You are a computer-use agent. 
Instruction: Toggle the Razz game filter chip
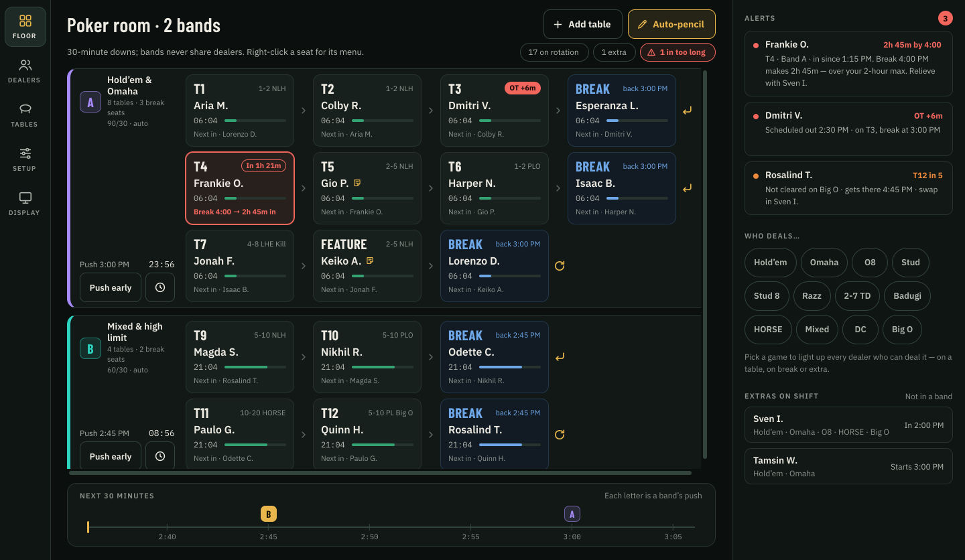[x=812, y=296]
